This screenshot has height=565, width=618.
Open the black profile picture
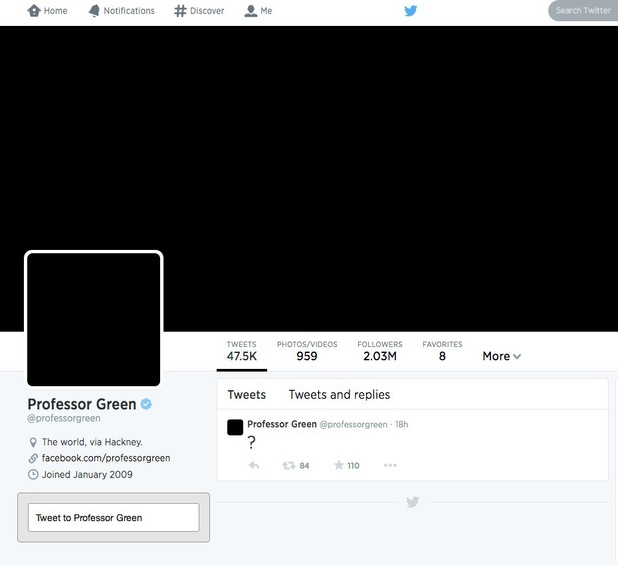[x=94, y=319]
